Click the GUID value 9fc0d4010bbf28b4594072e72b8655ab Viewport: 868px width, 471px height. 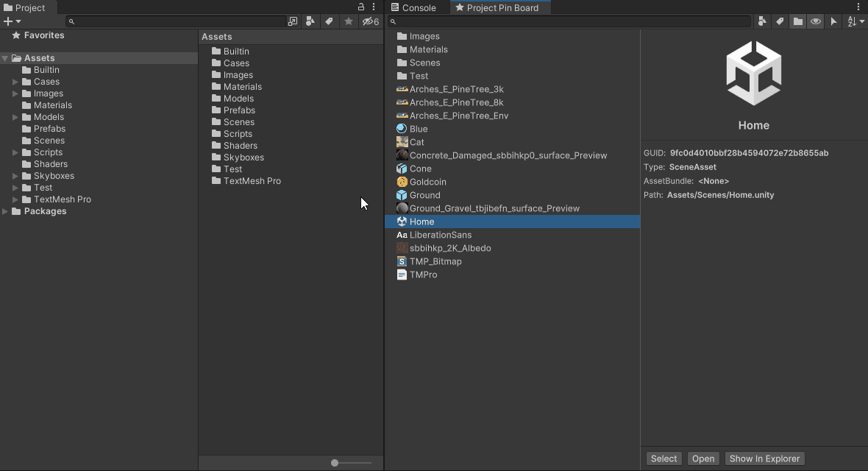(x=749, y=154)
